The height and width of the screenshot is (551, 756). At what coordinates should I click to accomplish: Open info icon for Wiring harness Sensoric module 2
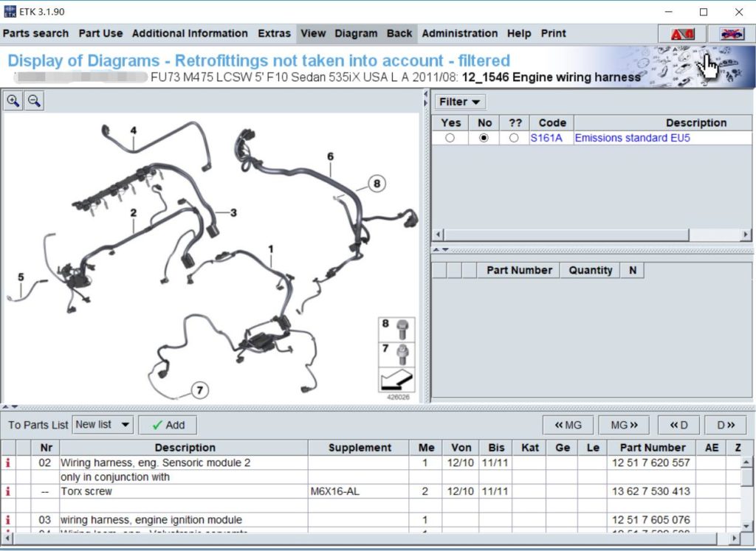click(x=8, y=462)
